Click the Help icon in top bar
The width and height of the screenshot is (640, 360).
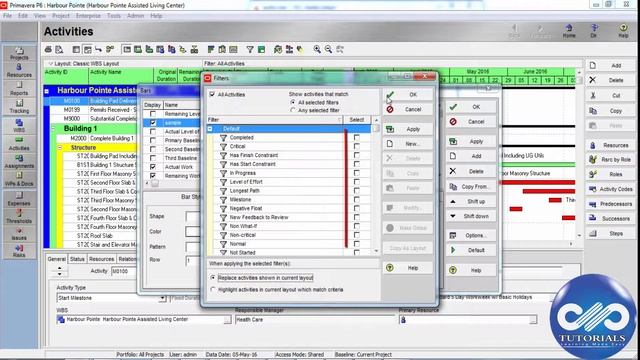623,31
